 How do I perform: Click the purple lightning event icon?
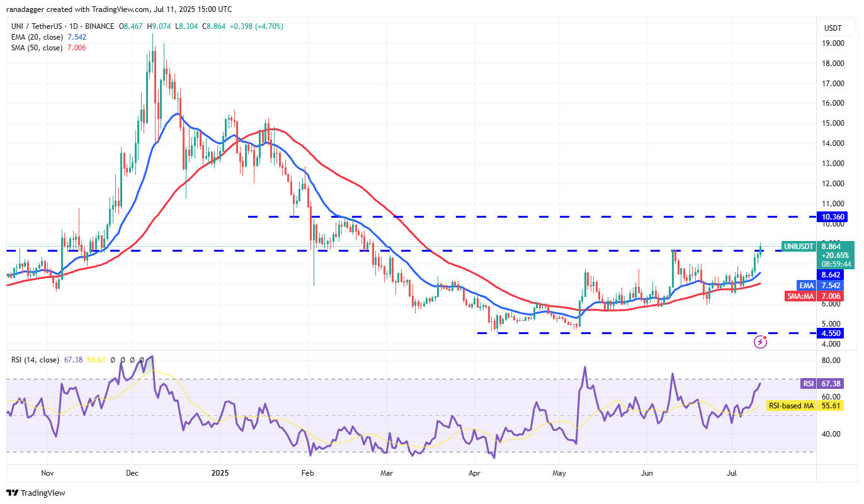point(761,342)
